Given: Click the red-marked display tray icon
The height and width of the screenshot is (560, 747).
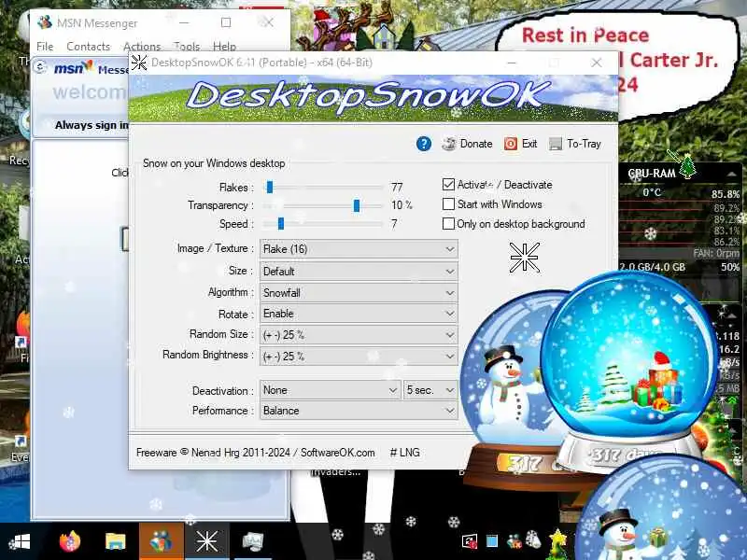Looking at the screenshot, I should [x=470, y=541].
